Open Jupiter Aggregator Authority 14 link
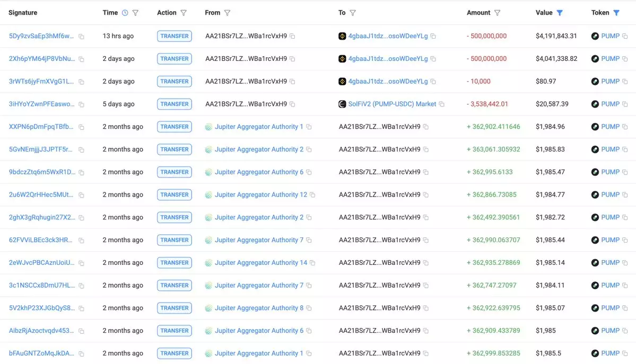 tap(261, 263)
